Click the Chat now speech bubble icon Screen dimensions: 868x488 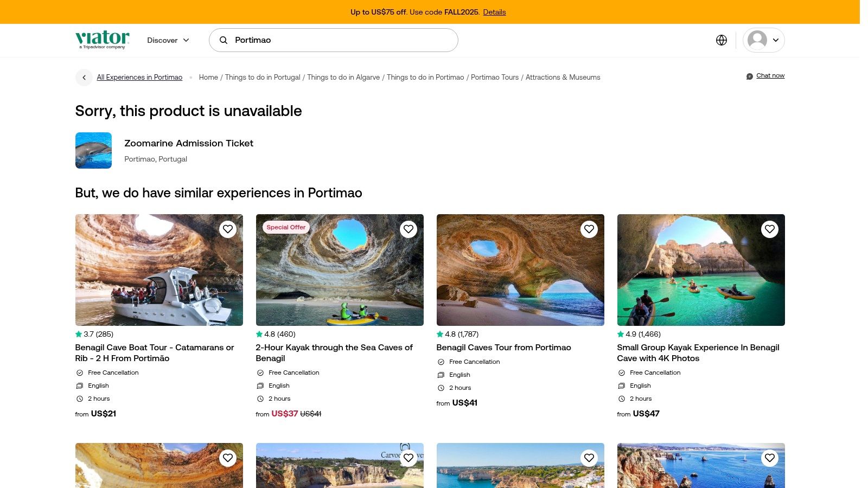[x=749, y=76]
